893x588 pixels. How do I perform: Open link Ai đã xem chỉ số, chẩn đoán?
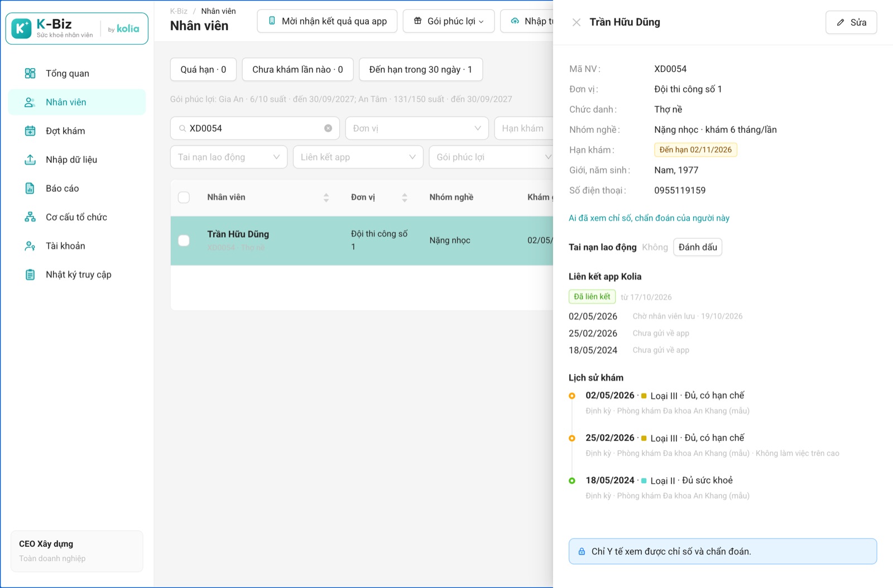coord(649,218)
